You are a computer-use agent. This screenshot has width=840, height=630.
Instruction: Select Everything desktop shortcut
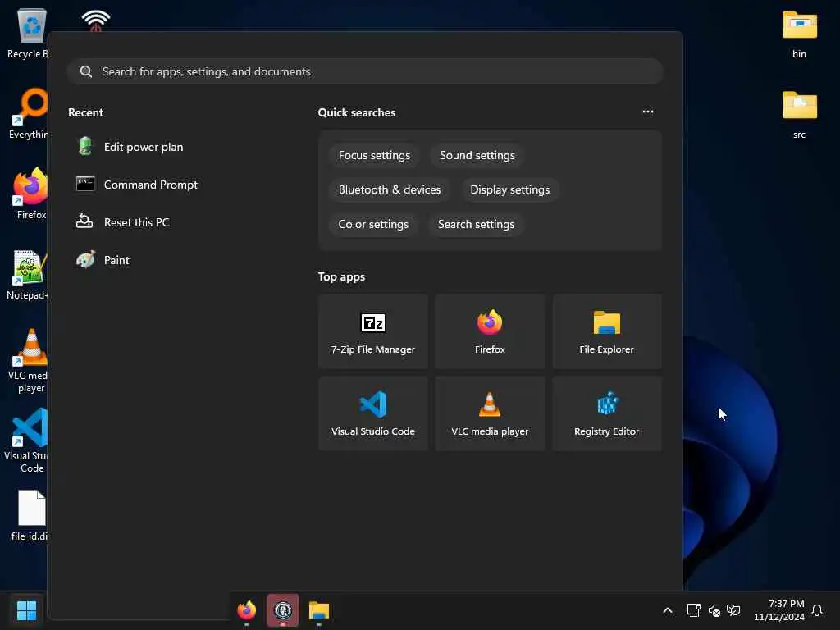[x=28, y=114]
